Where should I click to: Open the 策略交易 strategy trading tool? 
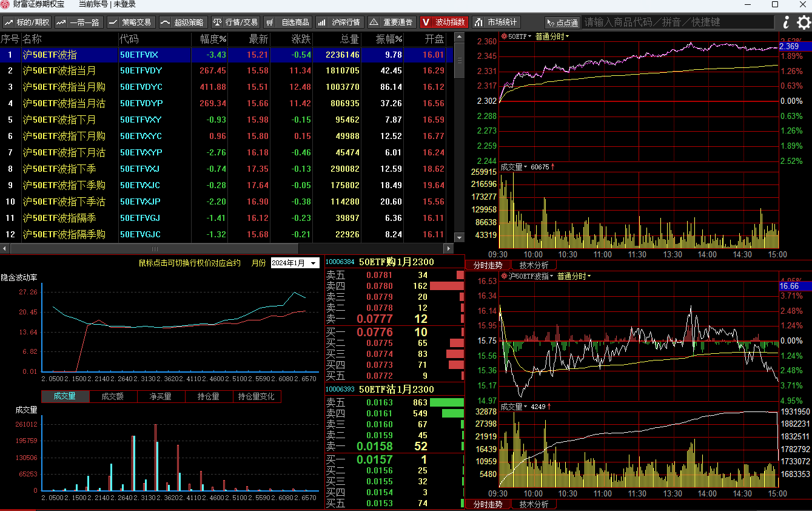click(x=130, y=22)
